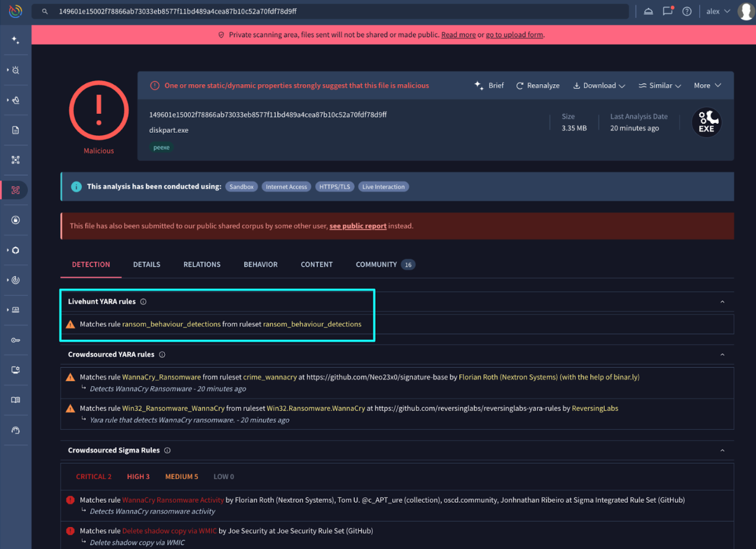This screenshot has height=549, width=756.
Task: Click the Sandbox tag chip
Action: pyautogui.click(x=242, y=187)
